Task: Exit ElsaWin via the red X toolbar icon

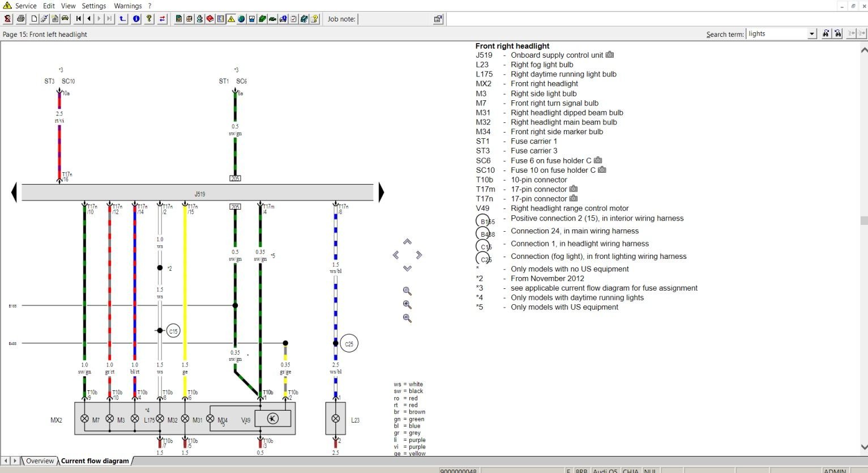Action: pyautogui.click(x=8, y=19)
